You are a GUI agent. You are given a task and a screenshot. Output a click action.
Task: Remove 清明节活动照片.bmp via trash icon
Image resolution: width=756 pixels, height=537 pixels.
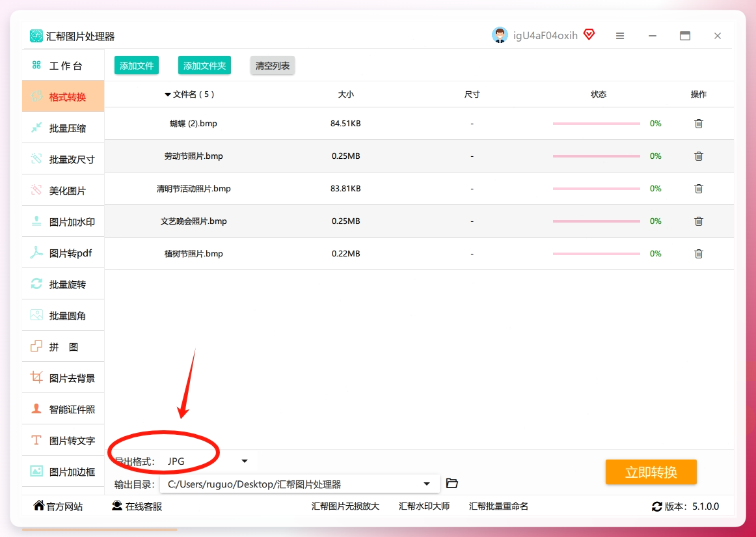click(x=698, y=189)
